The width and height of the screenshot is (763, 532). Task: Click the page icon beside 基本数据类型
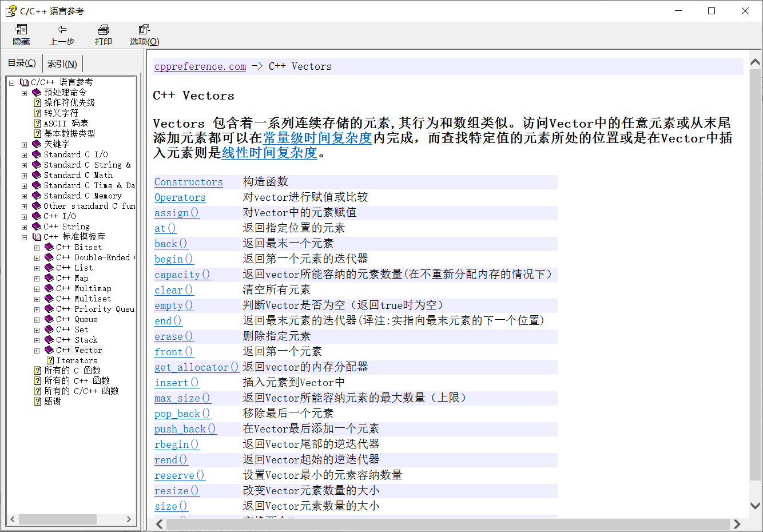click(x=38, y=134)
